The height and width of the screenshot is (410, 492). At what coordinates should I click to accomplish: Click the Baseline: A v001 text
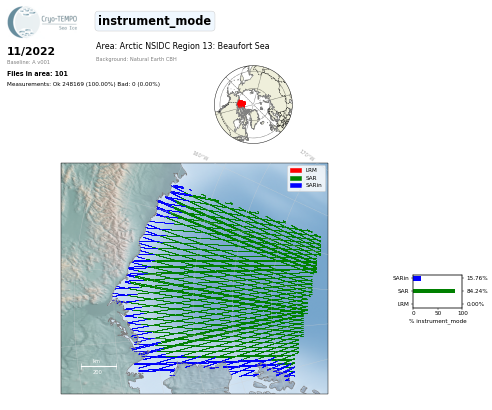tap(28, 62)
